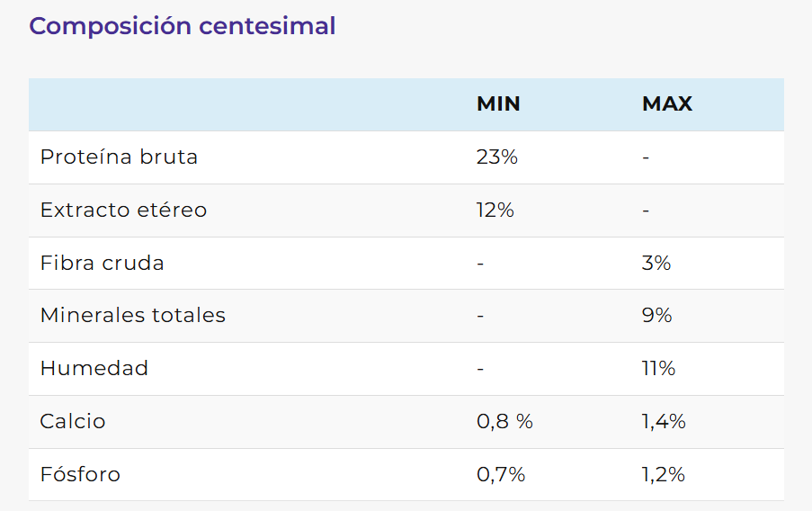Select the Calcio row label

73,422
